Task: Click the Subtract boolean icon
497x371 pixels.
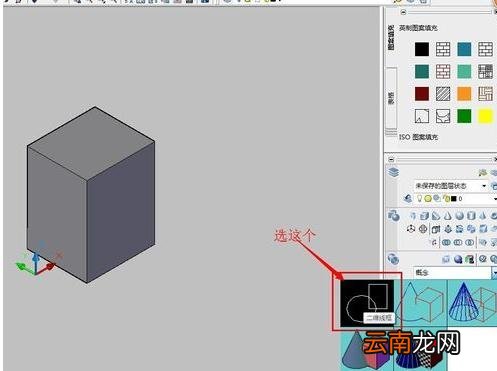Action: click(x=458, y=242)
